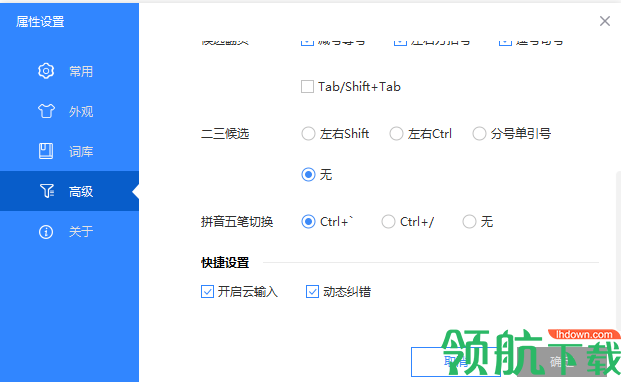Image resolution: width=621 pixels, height=382 pixels.
Task: Switch to the 外观 tab
Action: pyautogui.click(x=69, y=111)
